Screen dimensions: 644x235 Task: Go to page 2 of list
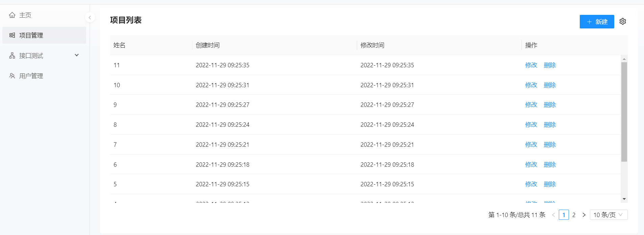pos(574,215)
